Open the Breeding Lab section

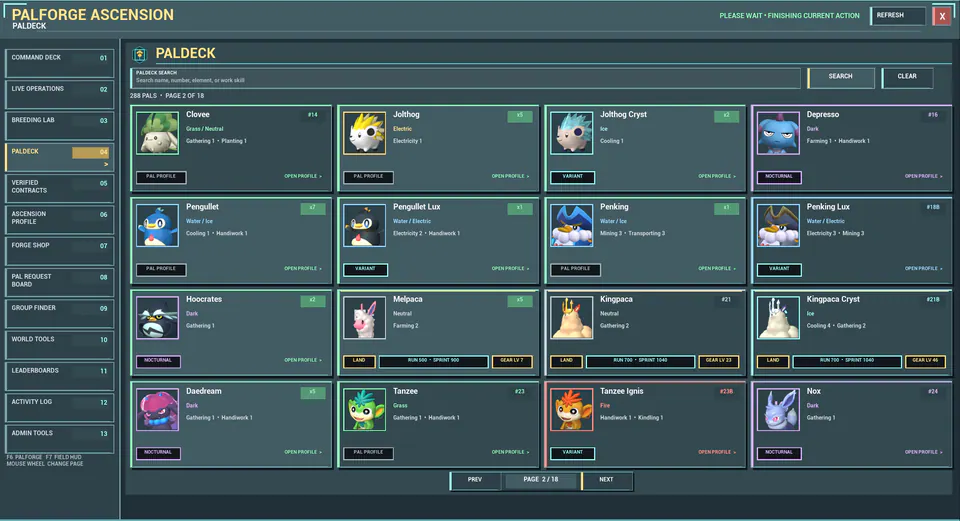pyautogui.click(x=59, y=126)
